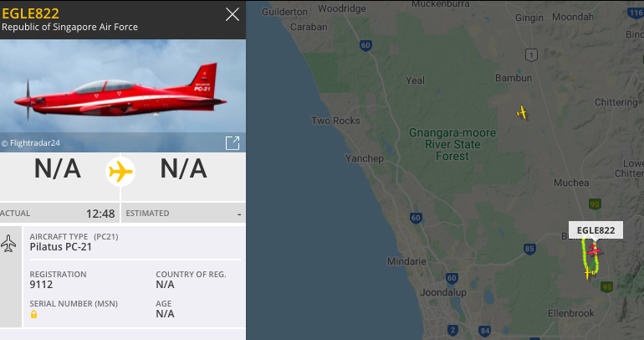Image resolution: width=644 pixels, height=340 pixels.
Task: Select the yellow aircraft below EGLE822 track
Action: tap(589, 272)
